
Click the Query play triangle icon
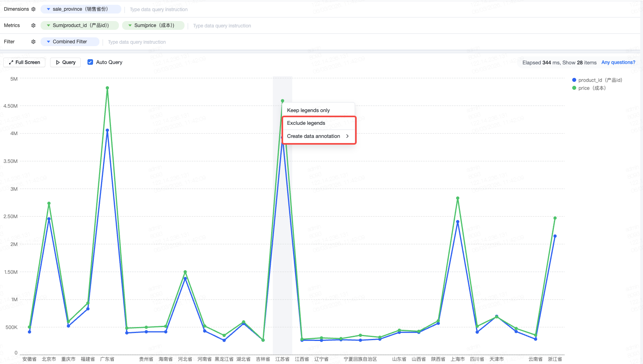(x=58, y=62)
